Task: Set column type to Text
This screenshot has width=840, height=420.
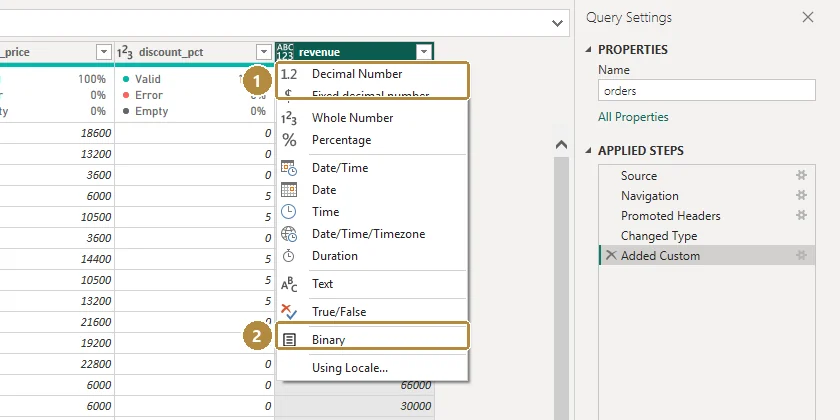Action: point(372,283)
